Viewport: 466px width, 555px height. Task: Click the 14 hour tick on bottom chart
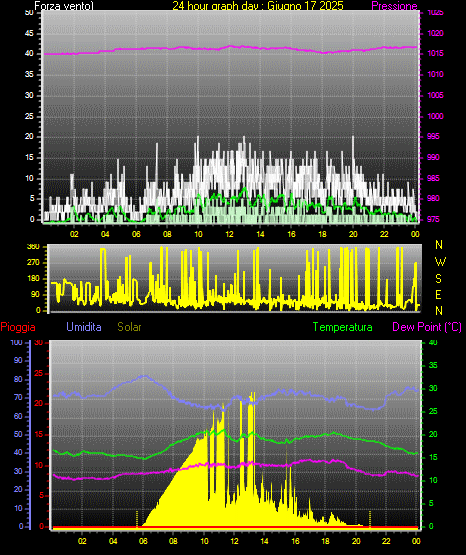point(265,541)
